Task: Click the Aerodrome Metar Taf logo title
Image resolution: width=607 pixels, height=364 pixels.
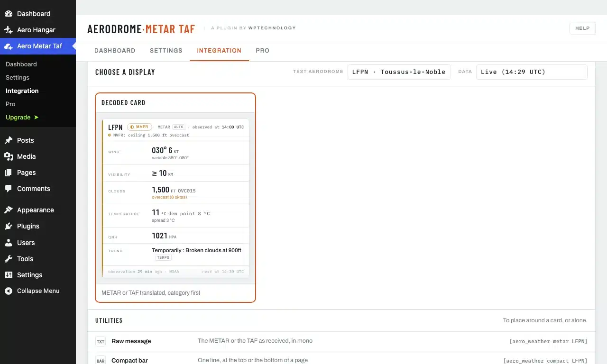Action: point(141,29)
